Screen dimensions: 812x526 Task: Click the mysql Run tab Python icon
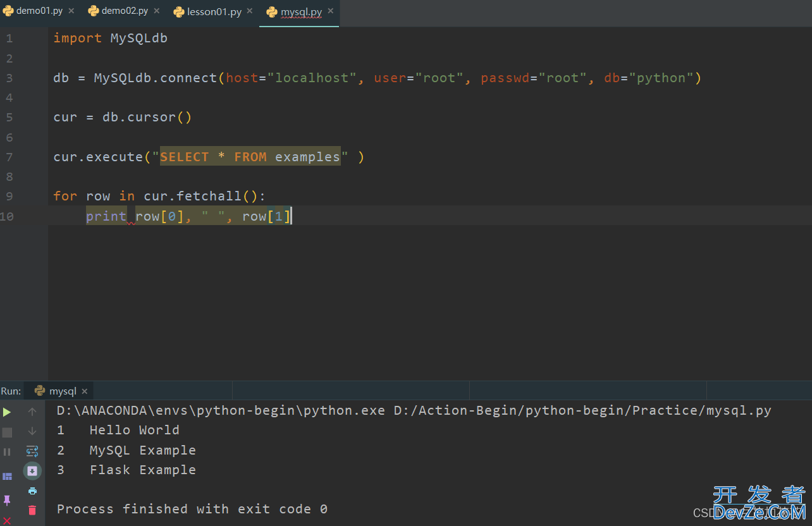(x=40, y=391)
